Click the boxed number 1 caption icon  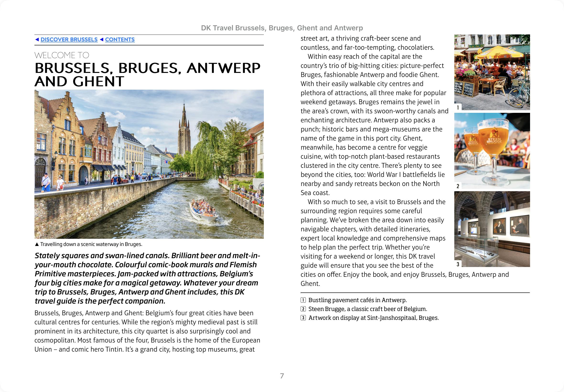tap(303, 300)
